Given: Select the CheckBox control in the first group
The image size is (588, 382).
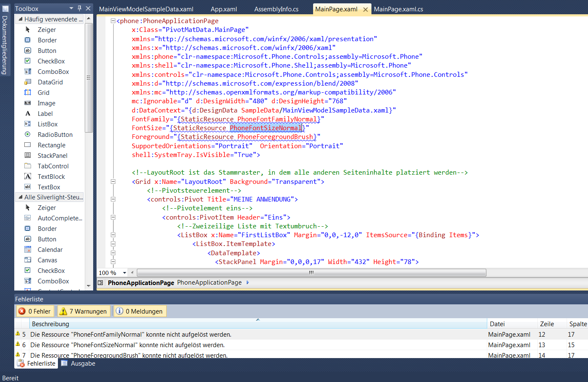Looking at the screenshot, I should (x=51, y=61).
